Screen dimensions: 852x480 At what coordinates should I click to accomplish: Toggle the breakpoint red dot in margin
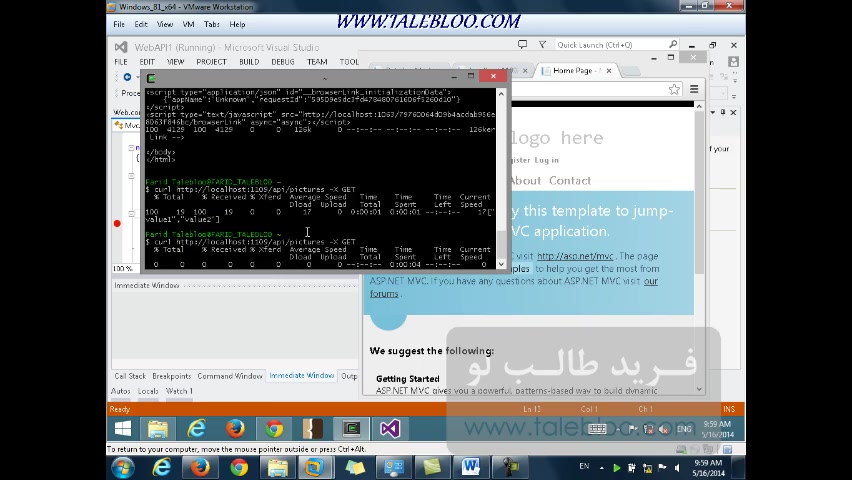click(117, 223)
